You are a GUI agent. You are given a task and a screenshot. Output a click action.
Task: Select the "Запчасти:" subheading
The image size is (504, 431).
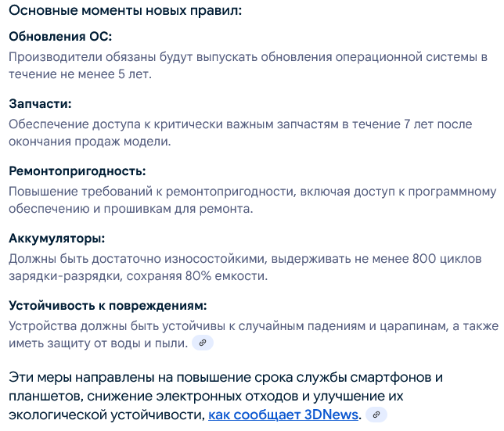point(40,104)
